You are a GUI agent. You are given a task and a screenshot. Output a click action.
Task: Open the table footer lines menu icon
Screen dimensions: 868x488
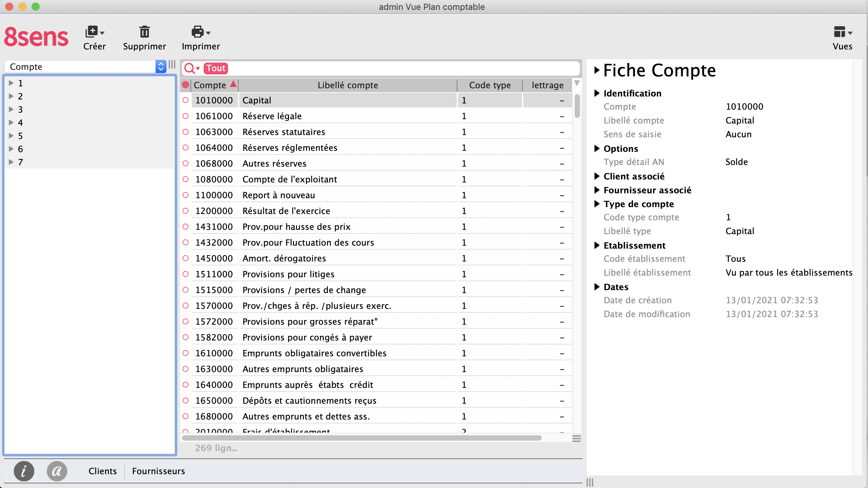tap(576, 439)
